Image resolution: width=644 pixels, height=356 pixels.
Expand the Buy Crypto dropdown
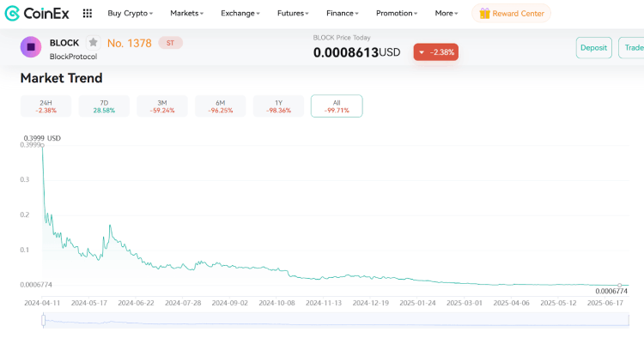(x=131, y=13)
